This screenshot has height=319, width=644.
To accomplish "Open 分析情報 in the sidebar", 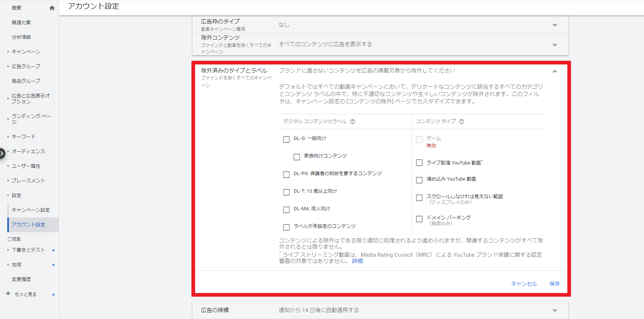I will point(21,37).
